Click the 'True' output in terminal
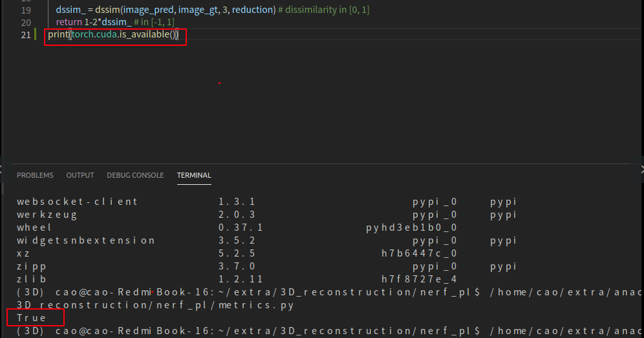644x338 pixels. pyautogui.click(x=31, y=318)
